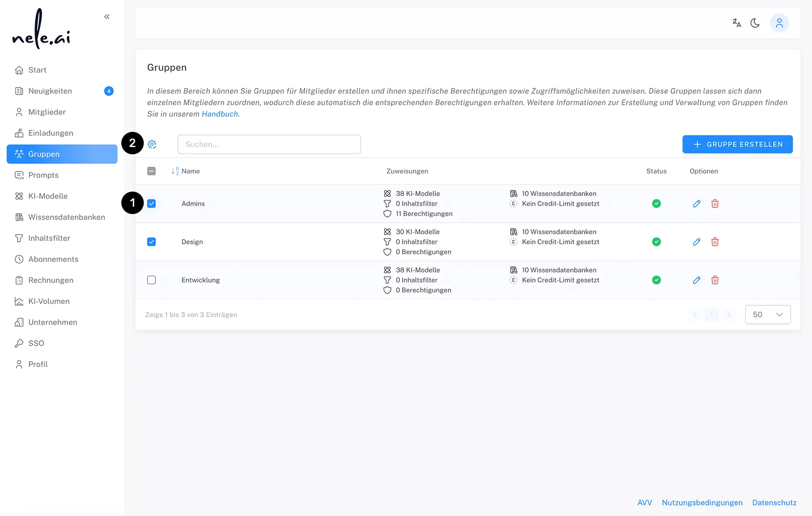Image resolution: width=812 pixels, height=516 pixels.
Task: Click the Optionen column header
Action: [x=704, y=171]
